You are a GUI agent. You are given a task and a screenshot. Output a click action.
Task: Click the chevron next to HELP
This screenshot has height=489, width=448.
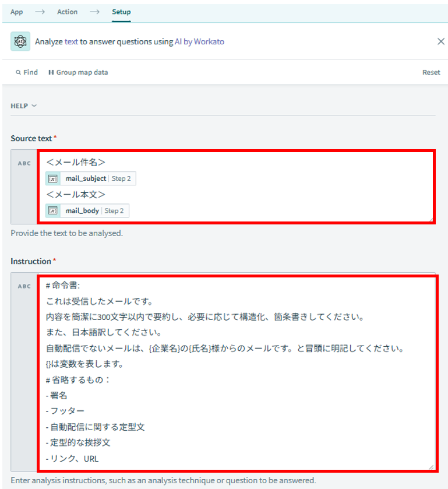[34, 105]
